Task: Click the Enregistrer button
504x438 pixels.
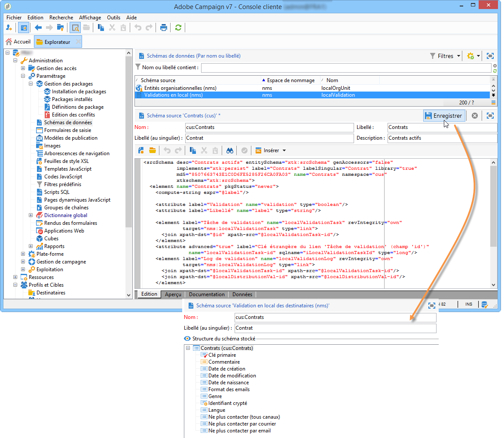Action: click(444, 116)
